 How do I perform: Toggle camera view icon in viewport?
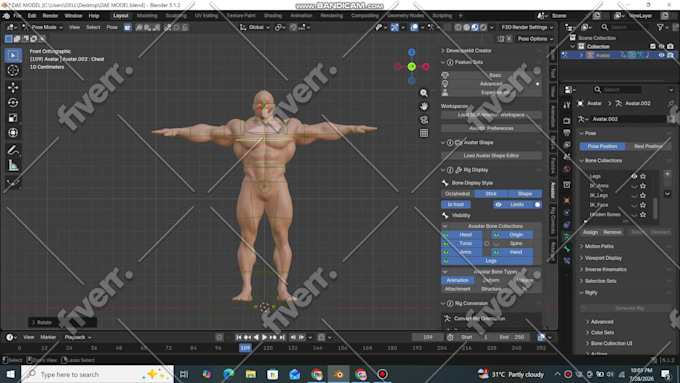click(x=424, y=120)
